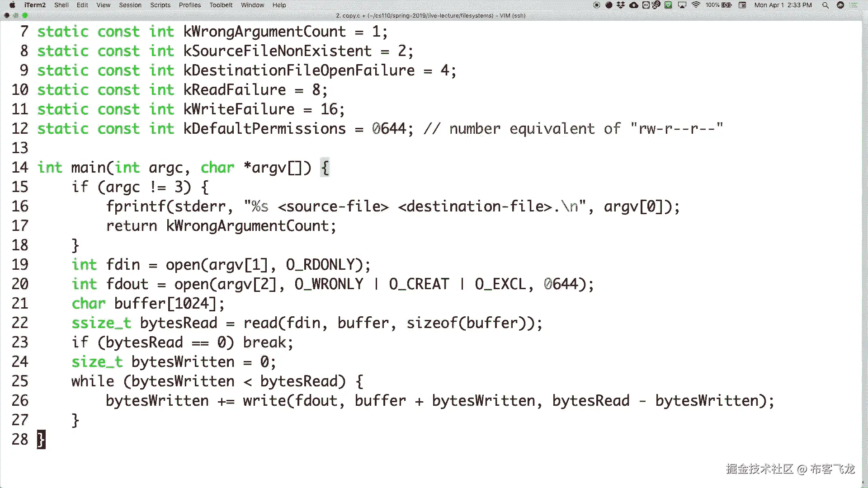
Task: Open the Notification Center list icon
Action: point(854,5)
